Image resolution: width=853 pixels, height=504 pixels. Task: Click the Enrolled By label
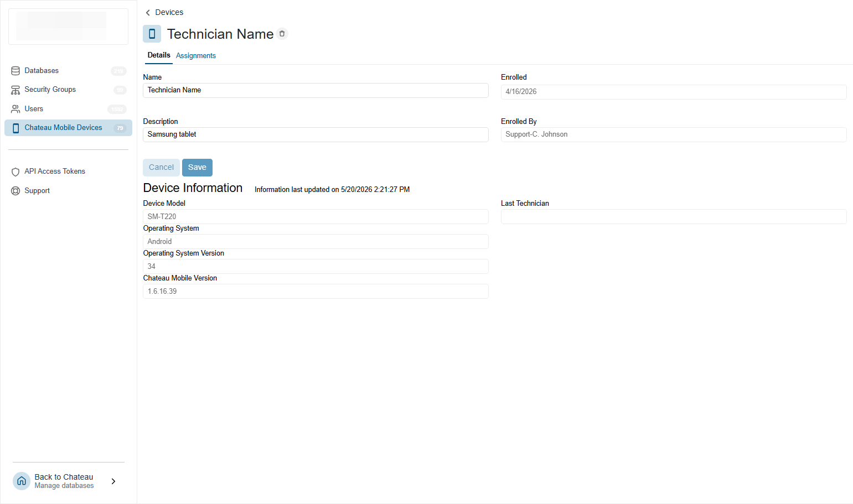519,122
